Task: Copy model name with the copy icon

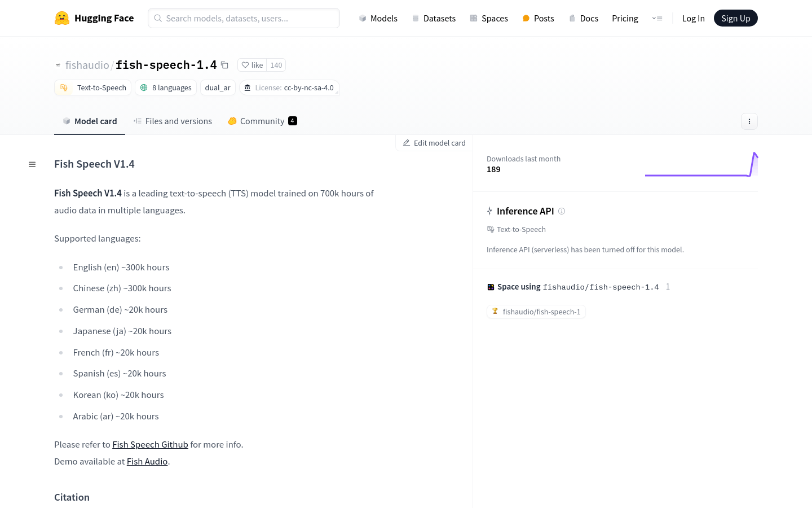Action: (224, 65)
